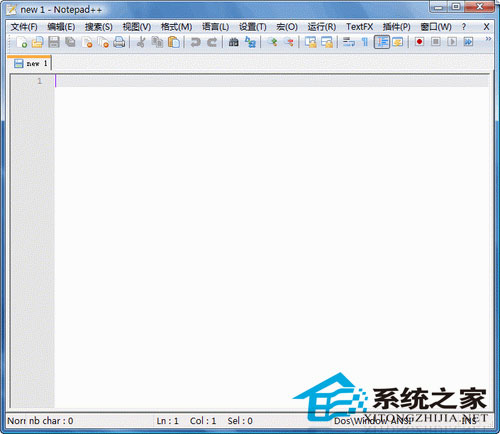The height and width of the screenshot is (434, 500).
Task: Click the Redo arrow icon
Action: (x=212, y=42)
